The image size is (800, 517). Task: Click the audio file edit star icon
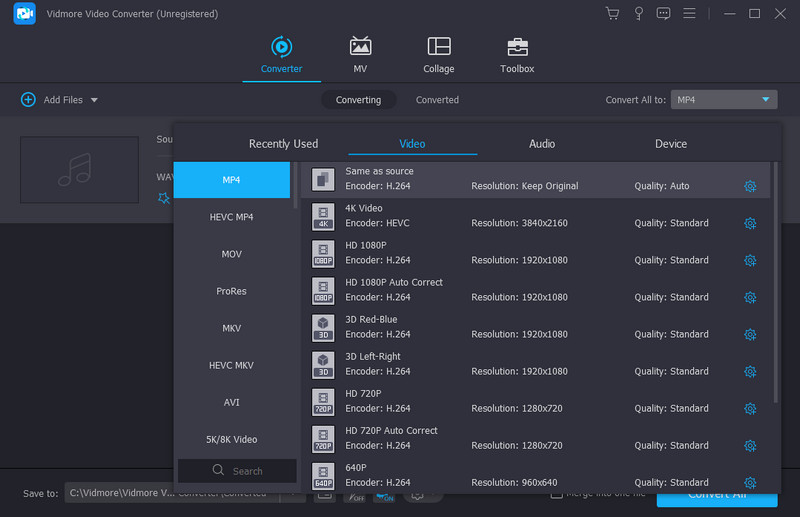pyautogui.click(x=164, y=198)
